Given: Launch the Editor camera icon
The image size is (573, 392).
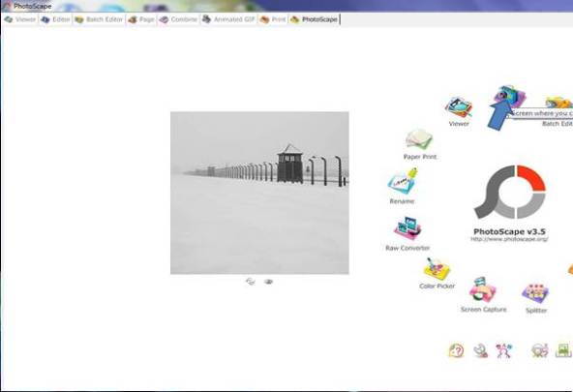Looking at the screenshot, I should pos(509,96).
